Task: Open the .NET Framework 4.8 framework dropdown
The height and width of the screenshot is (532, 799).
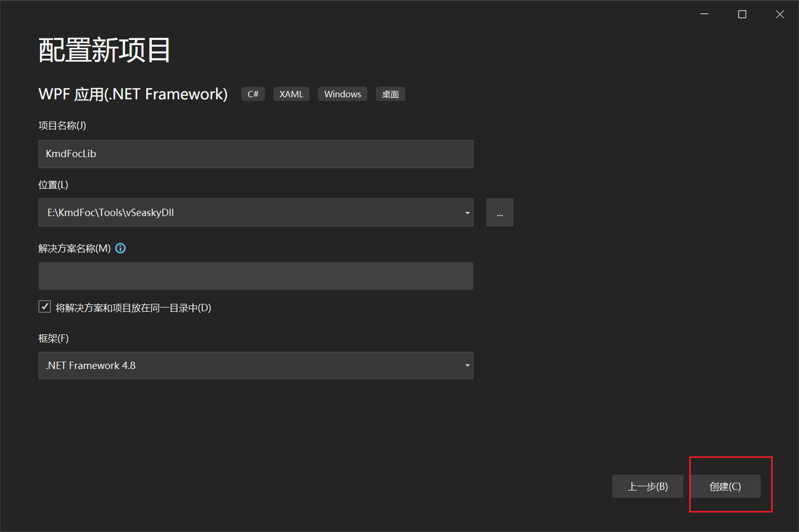Action: point(256,365)
